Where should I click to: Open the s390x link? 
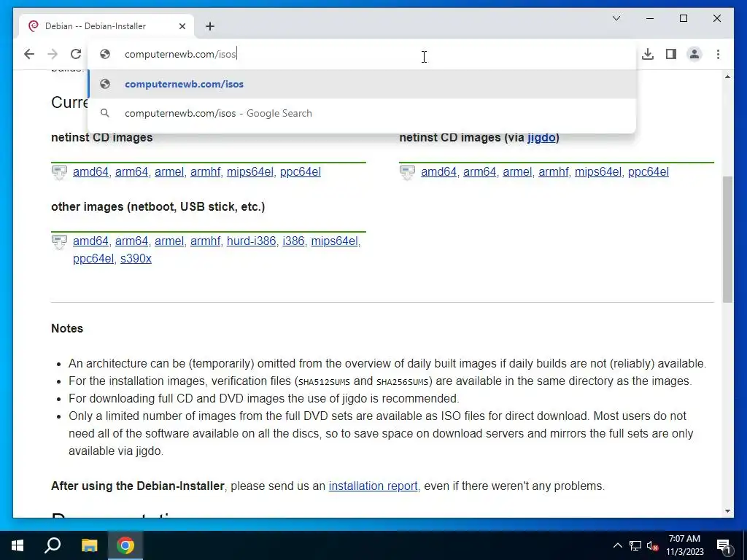(x=136, y=259)
